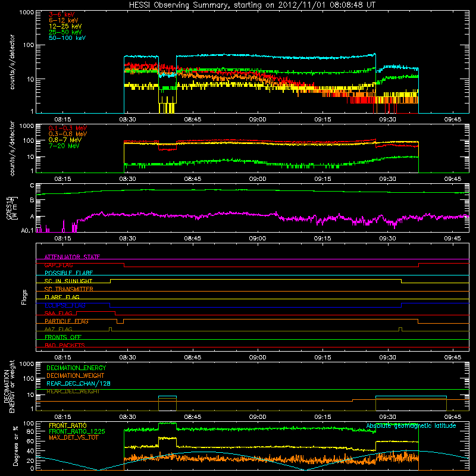
Task: Select the 3-6 keV legend label
Action: tap(61, 14)
